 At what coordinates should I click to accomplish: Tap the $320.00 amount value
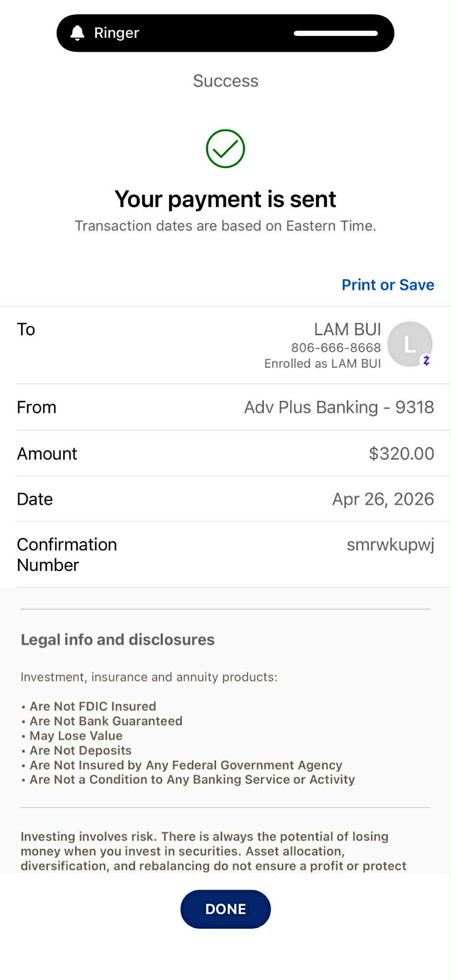[401, 454]
